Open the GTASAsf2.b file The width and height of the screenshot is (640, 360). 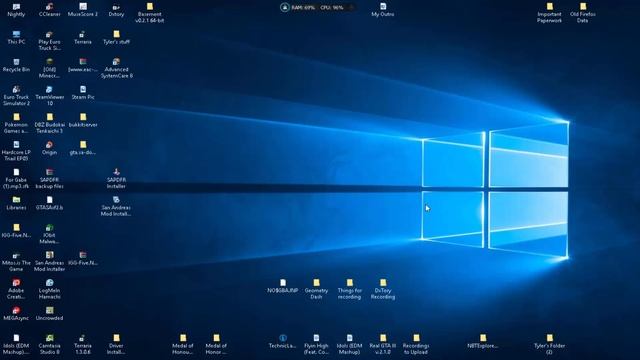click(x=49, y=203)
